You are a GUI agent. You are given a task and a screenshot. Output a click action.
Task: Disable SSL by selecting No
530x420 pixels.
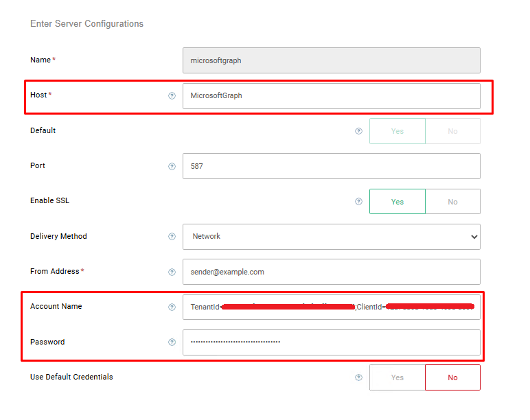[x=452, y=202]
